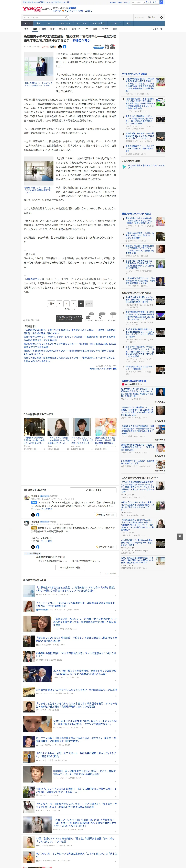
Task: Open 荒川和久's profile avatar
Action: click(x=26, y=497)
